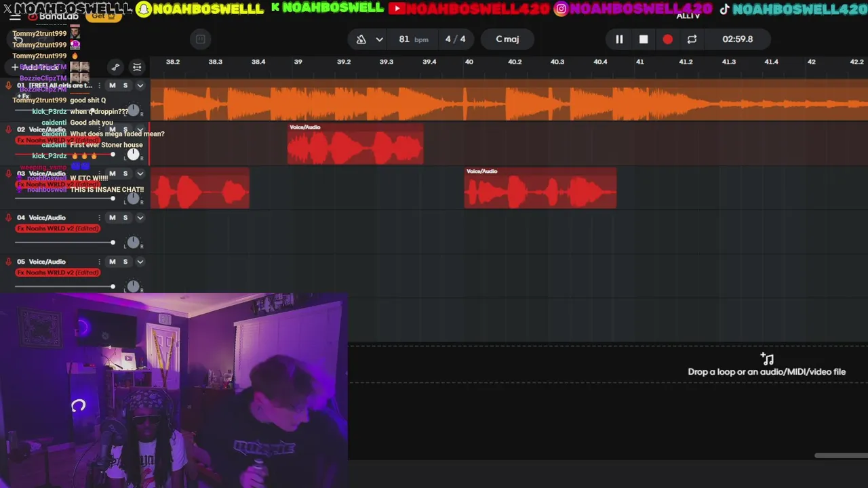This screenshot has width=868, height=488.
Task: Select track 03 Voice/Audio clip at bar 40
Action: click(540, 188)
